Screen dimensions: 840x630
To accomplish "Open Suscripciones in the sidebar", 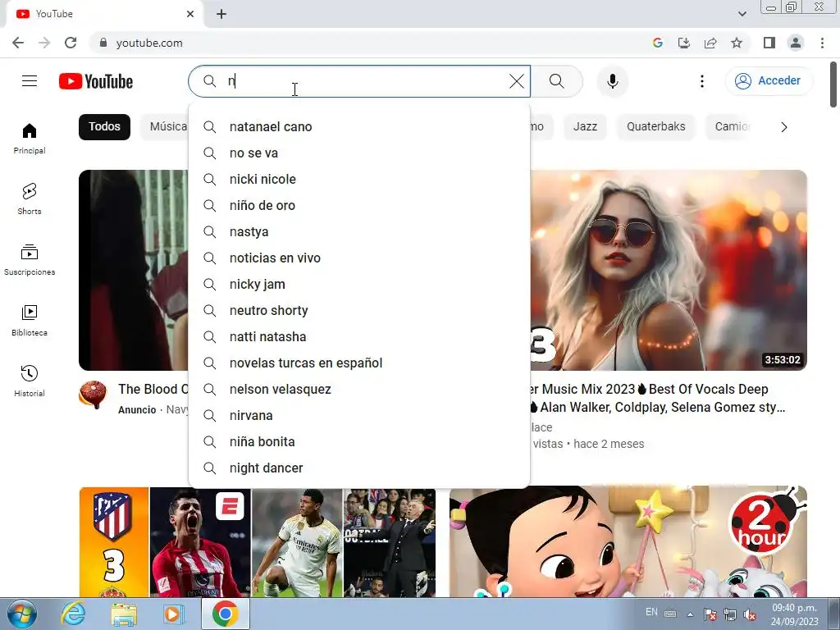I will [x=30, y=260].
